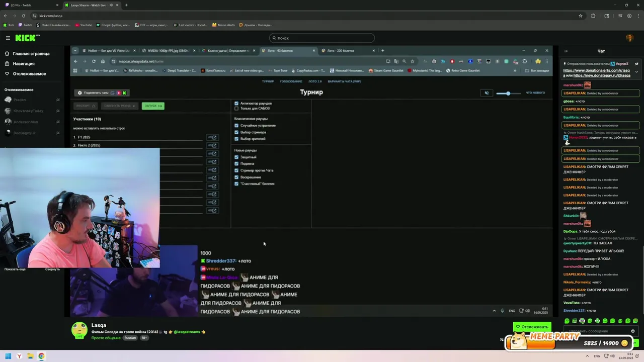
Task: Open the Kick hamburger menu
Action: click(8, 38)
